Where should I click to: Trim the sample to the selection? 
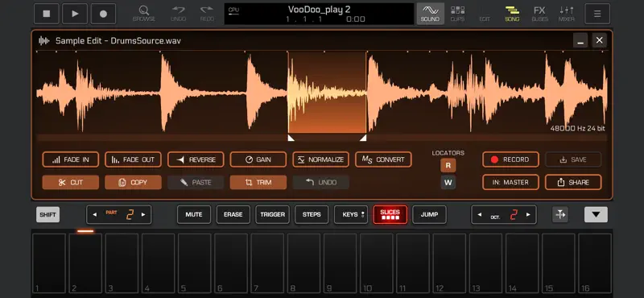pos(258,183)
